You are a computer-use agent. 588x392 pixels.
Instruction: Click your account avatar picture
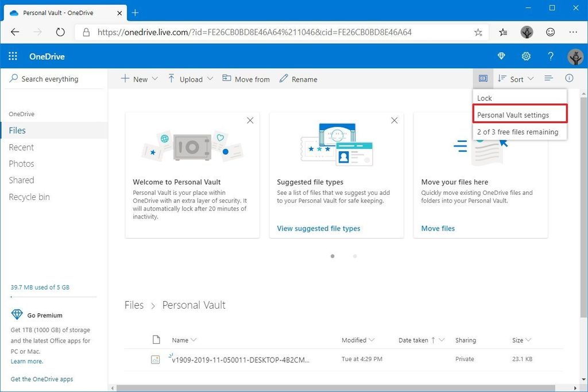575,57
